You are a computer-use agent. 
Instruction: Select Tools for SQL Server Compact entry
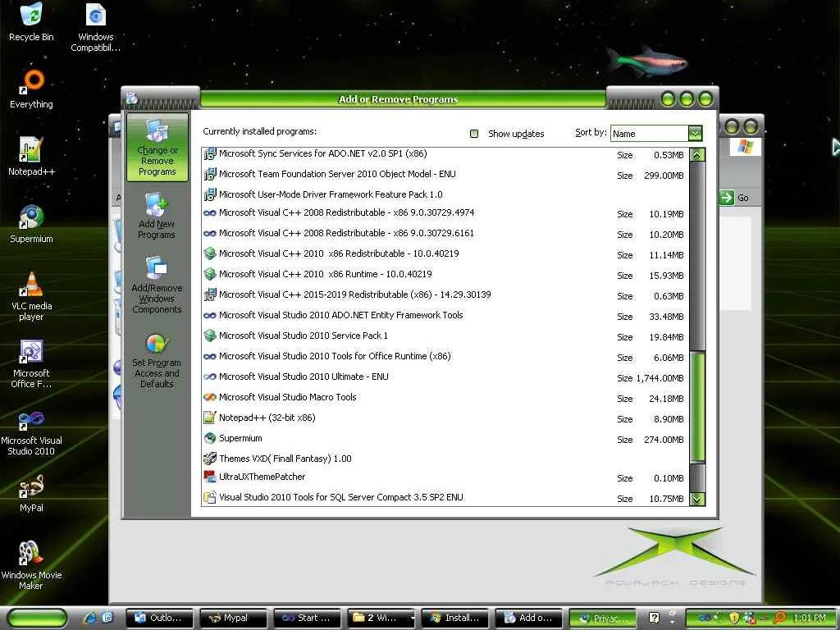point(445,498)
